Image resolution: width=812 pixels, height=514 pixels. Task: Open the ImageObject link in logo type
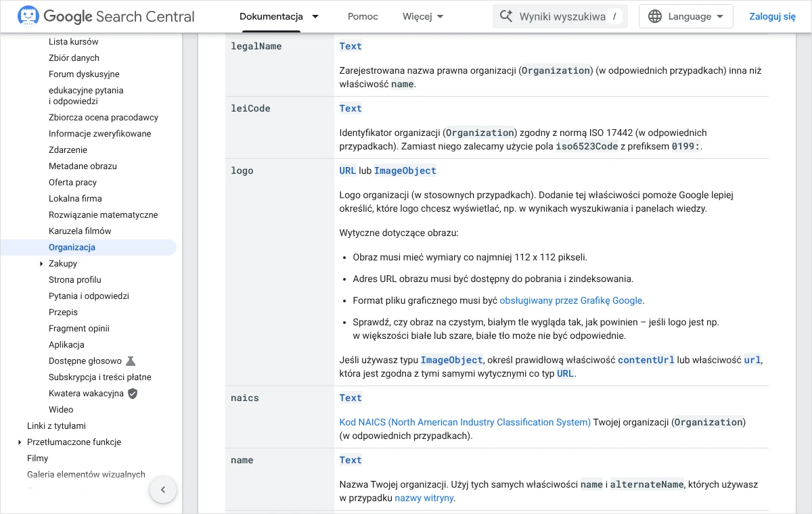[x=405, y=170]
